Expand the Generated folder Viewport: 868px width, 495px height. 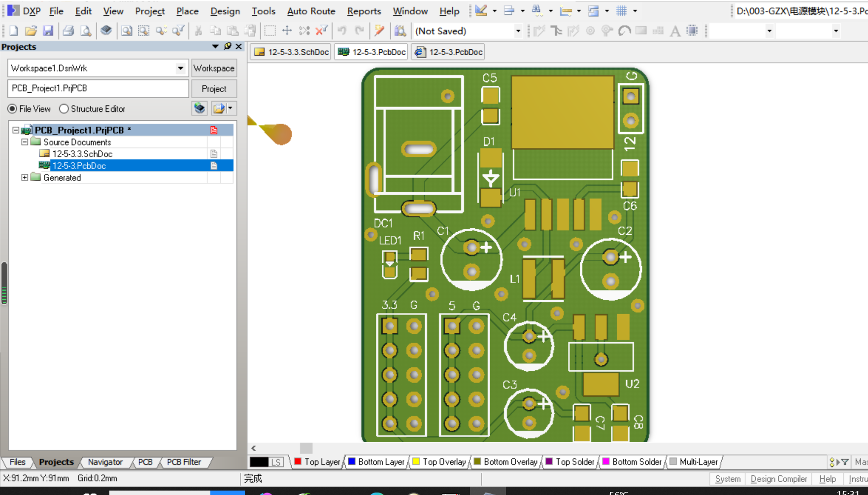[x=25, y=177]
